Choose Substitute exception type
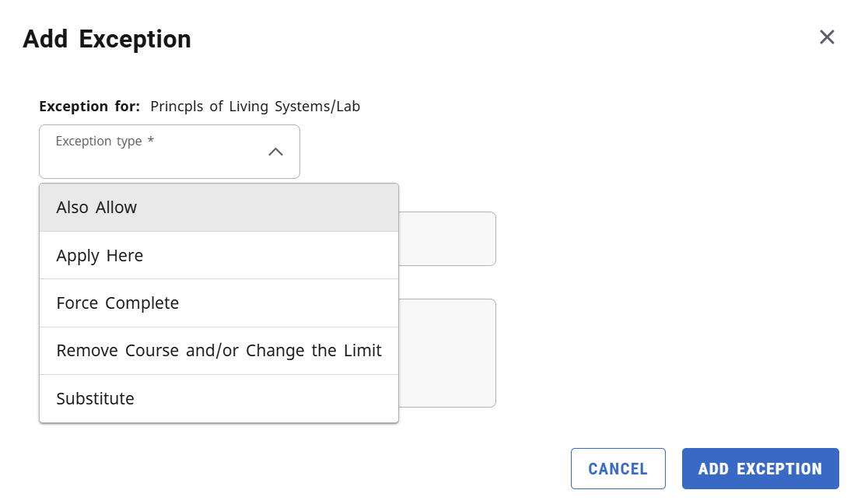The height and width of the screenshot is (504, 854). tap(219, 398)
